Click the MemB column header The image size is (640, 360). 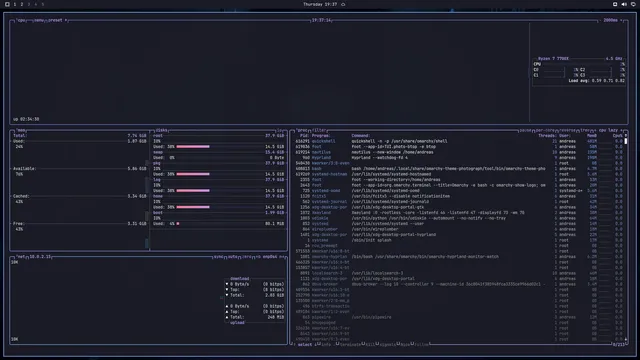(x=592, y=136)
